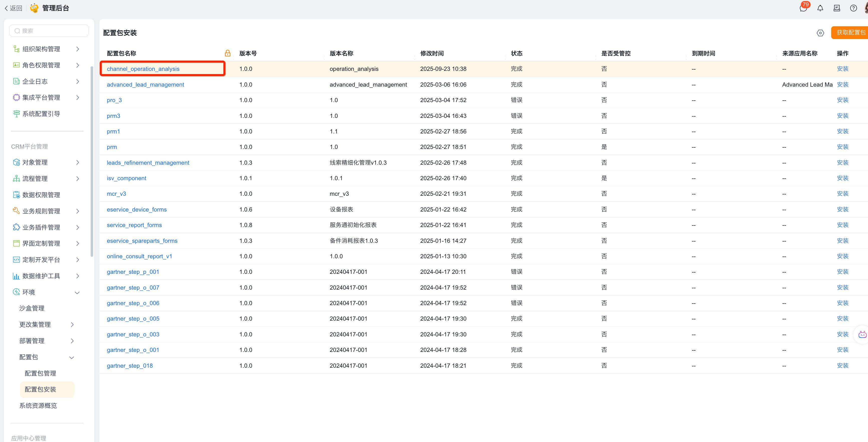868x442 pixels.
Task: Expand the 组织架构管理 menu
Action: click(78, 49)
